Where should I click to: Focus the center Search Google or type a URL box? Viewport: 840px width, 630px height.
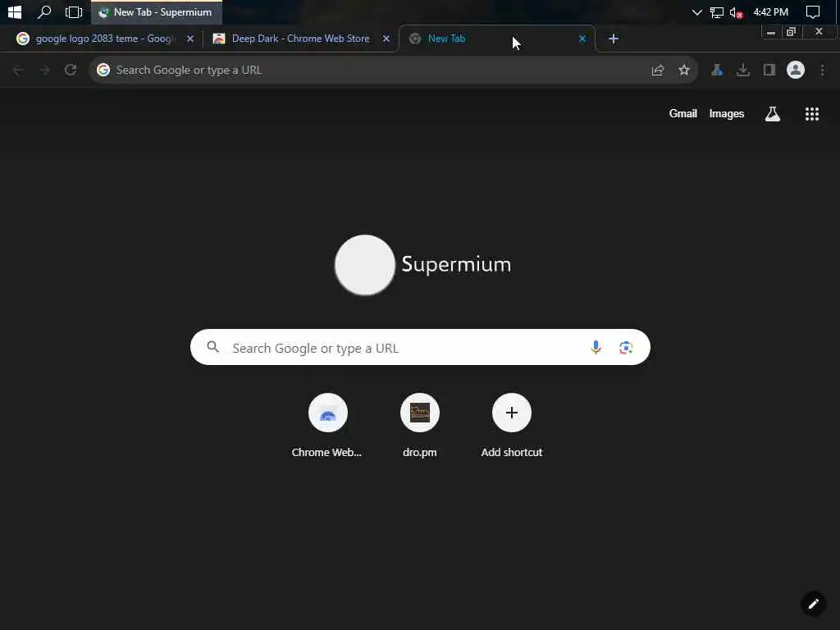click(420, 347)
